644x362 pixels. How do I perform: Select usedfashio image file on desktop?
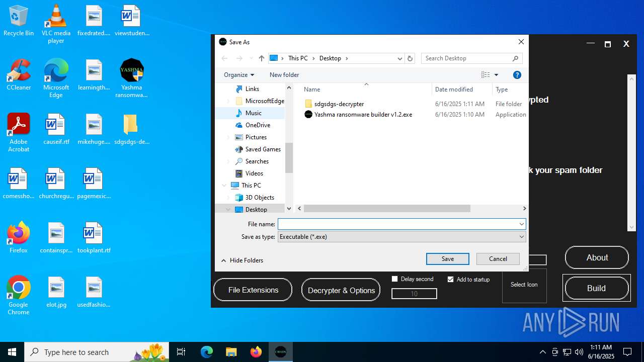point(94,292)
